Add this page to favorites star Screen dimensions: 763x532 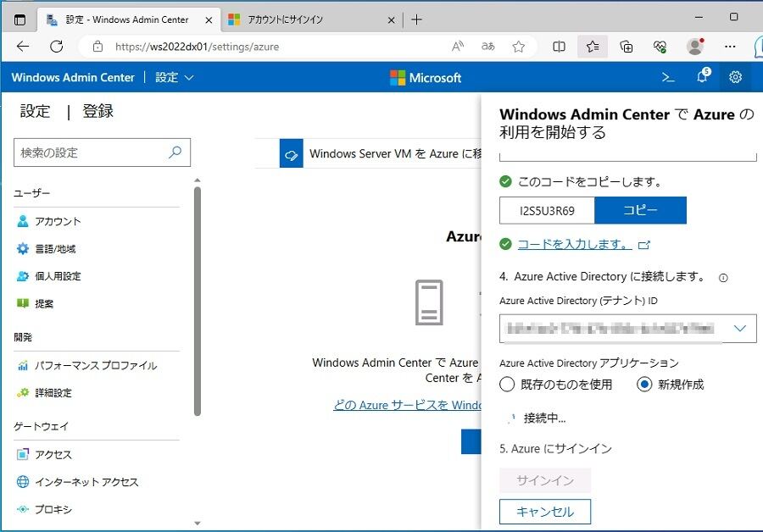[x=519, y=47]
